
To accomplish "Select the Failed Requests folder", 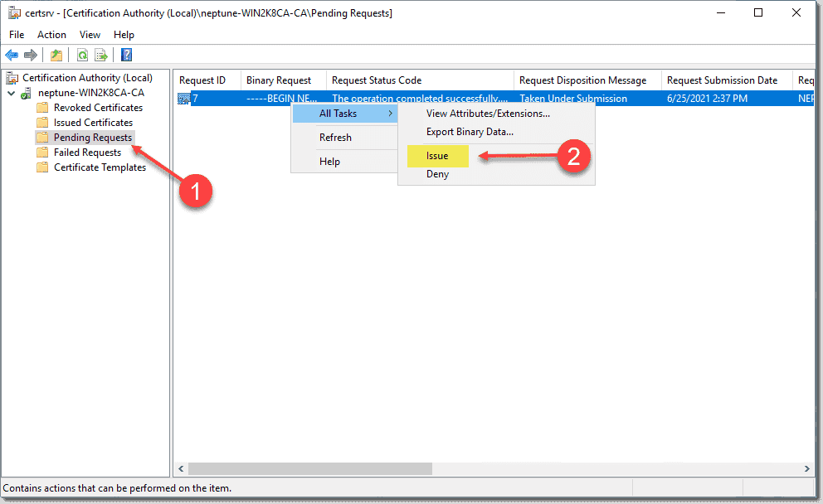I will click(x=90, y=152).
